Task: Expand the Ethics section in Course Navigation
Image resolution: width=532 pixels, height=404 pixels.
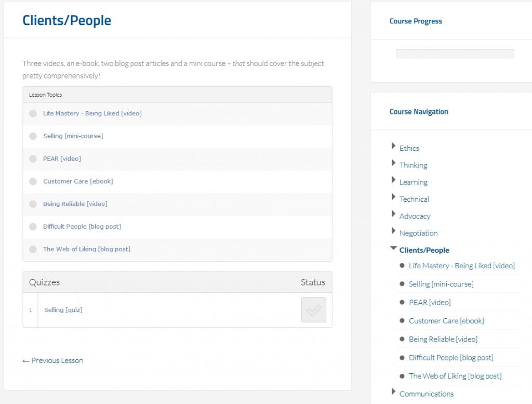Action: [394, 147]
